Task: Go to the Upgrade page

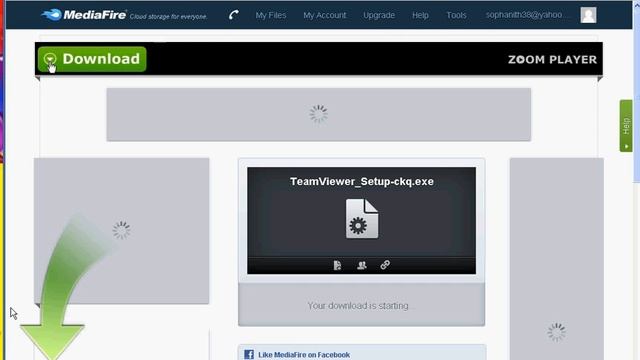Action: [x=379, y=15]
